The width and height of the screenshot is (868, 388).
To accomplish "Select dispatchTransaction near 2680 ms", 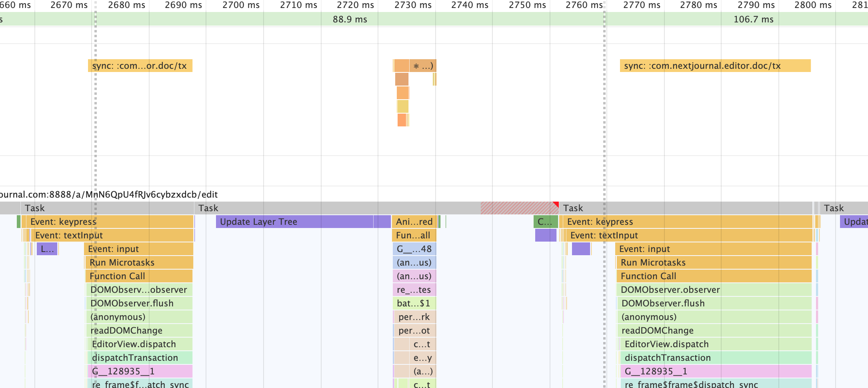I will [140, 358].
